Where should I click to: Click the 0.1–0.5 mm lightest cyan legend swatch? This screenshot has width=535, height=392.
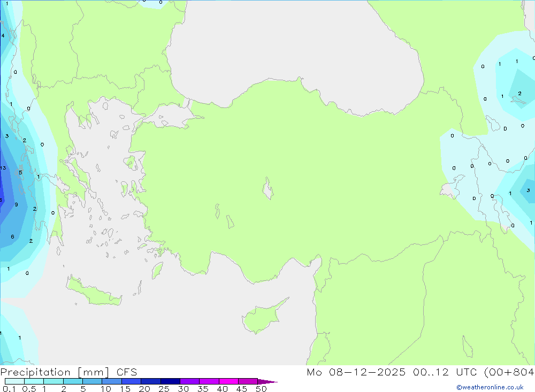[x=14, y=381]
